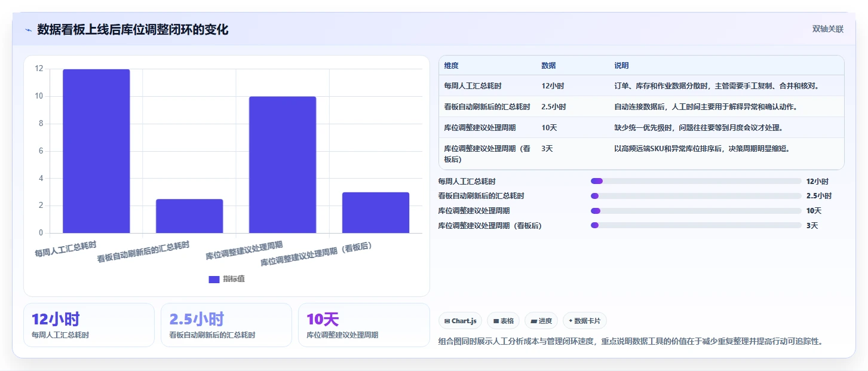This screenshot has height=371, width=868.
Task: Click the 12小时 table cell
Action: pyautogui.click(x=553, y=86)
